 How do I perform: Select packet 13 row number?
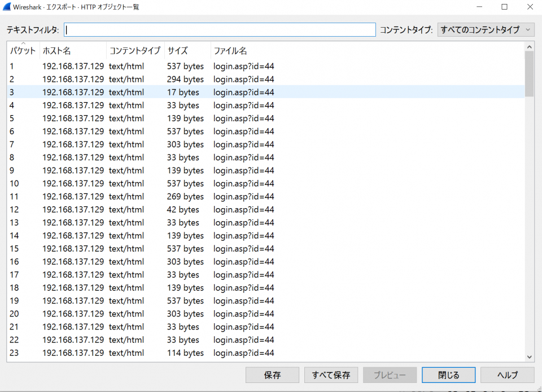click(x=14, y=223)
